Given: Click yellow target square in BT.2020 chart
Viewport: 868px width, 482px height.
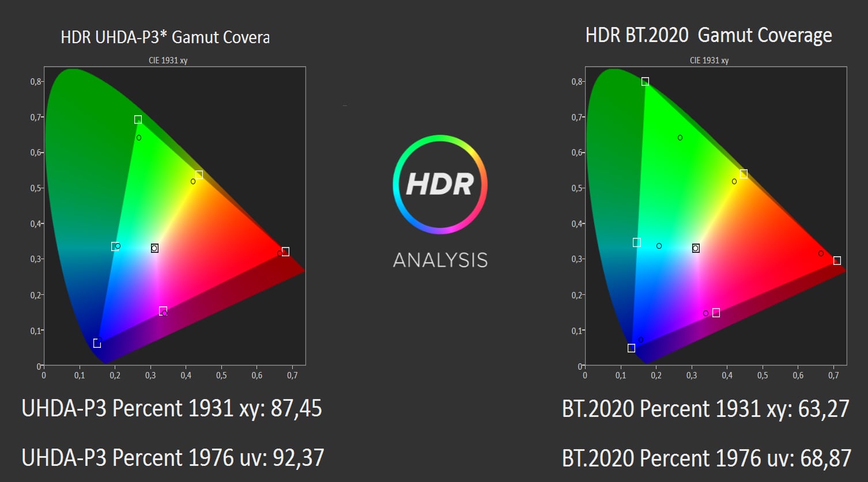Looking at the screenshot, I should tap(744, 174).
